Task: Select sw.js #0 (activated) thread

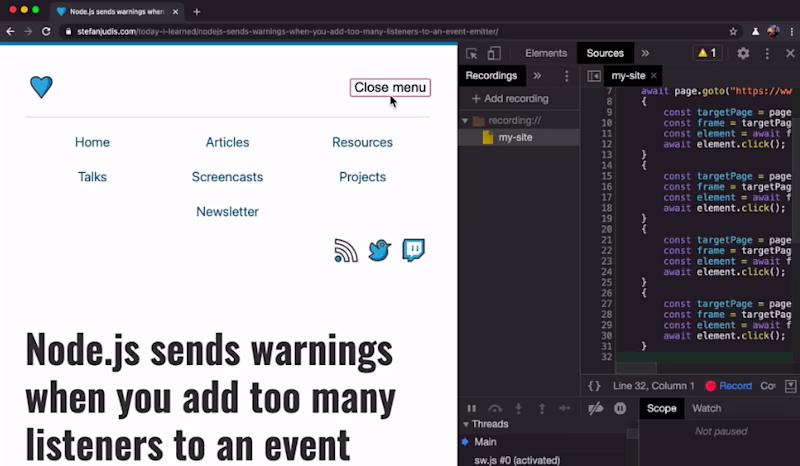Action: coord(517,460)
